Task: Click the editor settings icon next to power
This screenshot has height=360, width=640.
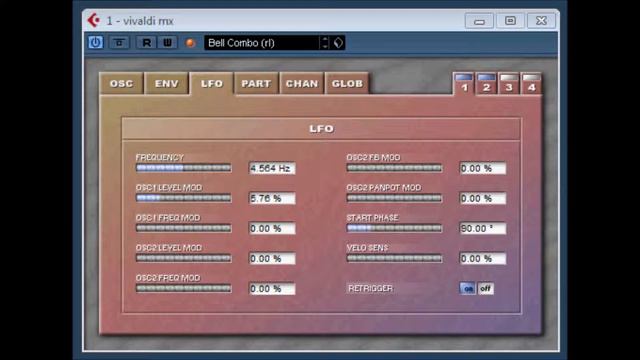Action: tap(119, 42)
